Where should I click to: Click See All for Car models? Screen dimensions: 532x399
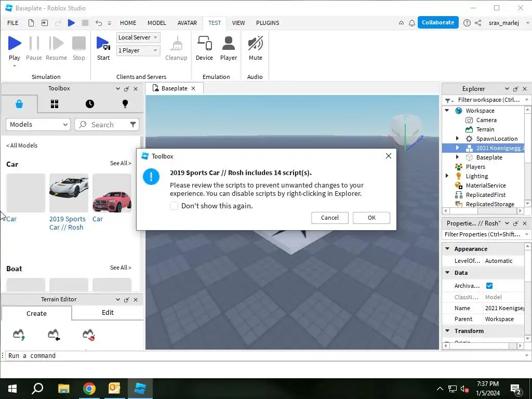point(121,163)
